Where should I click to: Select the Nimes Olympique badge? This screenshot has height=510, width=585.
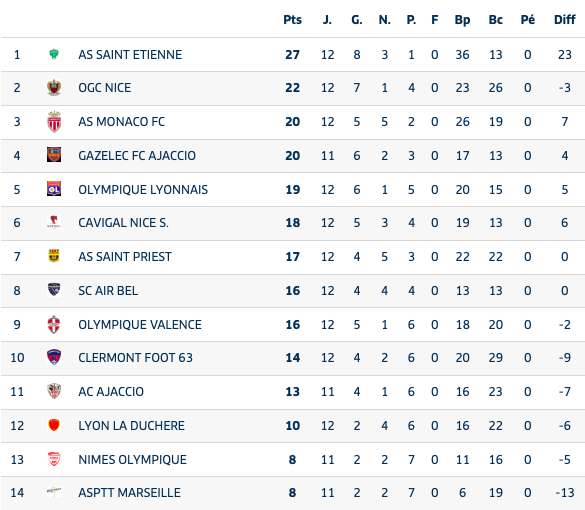(54, 459)
